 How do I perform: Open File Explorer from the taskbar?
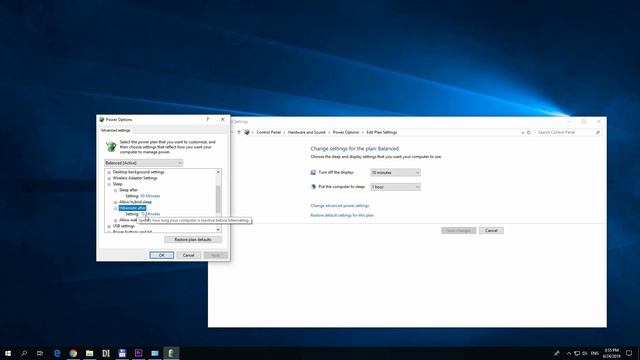pyautogui.click(x=89, y=353)
